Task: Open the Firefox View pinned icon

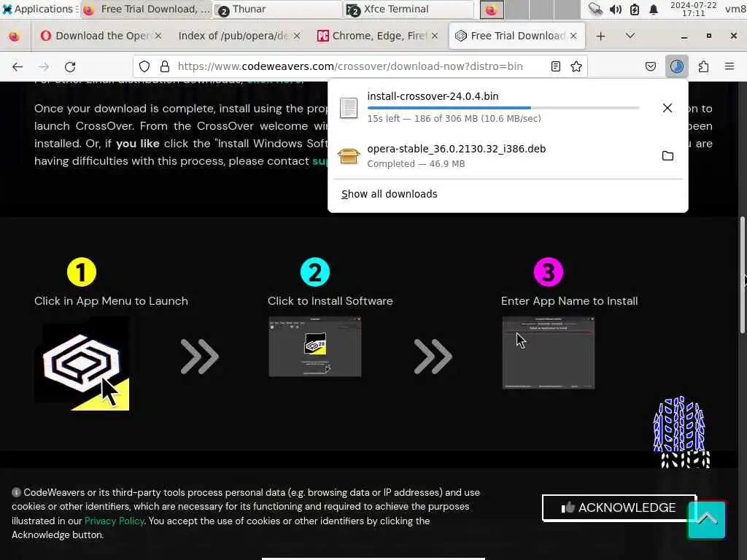Action: [x=15, y=36]
